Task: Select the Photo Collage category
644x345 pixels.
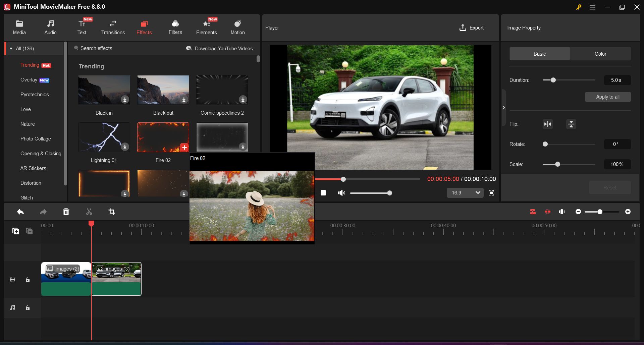Action: (36, 139)
